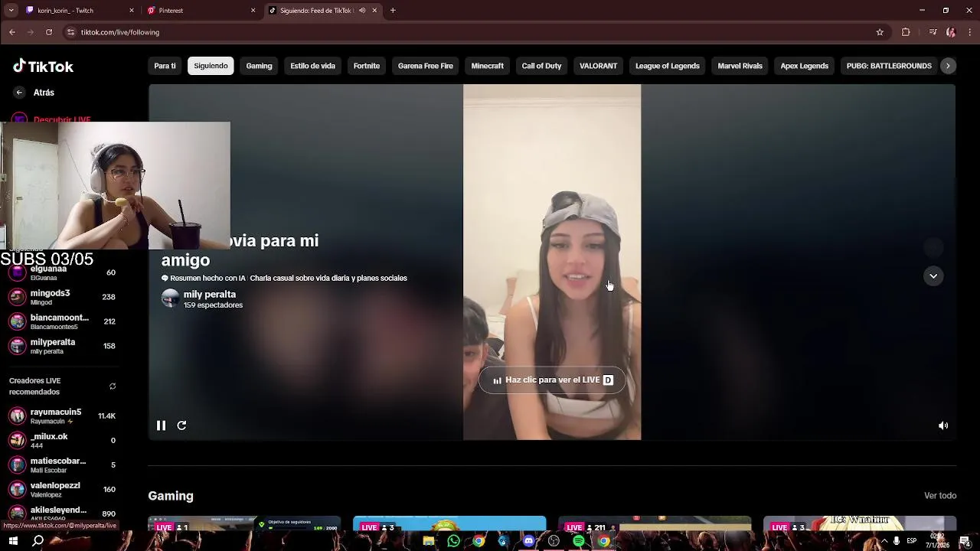980x551 pixels.
Task: Click mily peralta avatar in preview
Action: [x=170, y=299]
